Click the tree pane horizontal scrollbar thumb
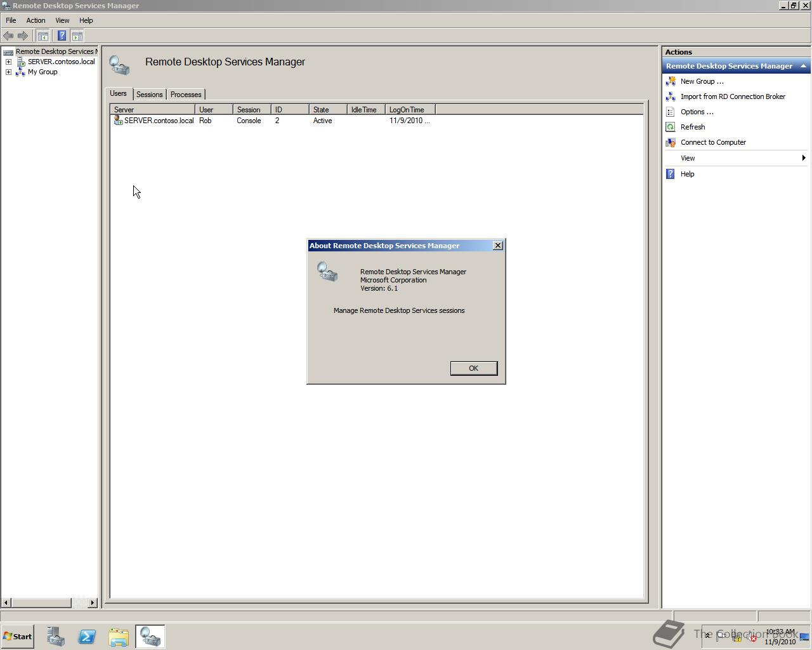Screen dimensions: 812x650 [x=41, y=602]
